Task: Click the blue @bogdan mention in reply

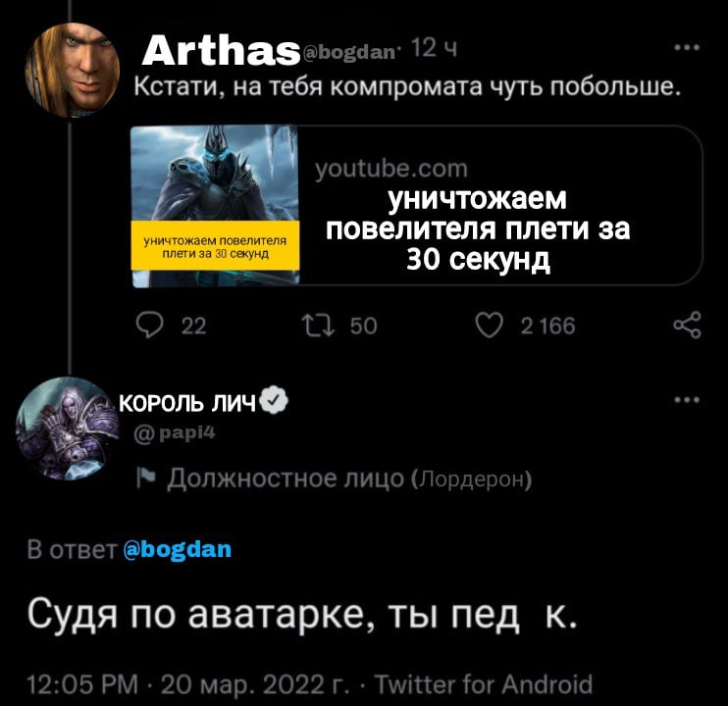Action: point(178,550)
